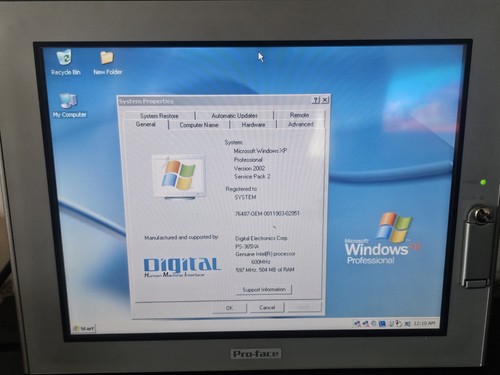Select the My Computer desktop icon
Image resolution: width=500 pixels, height=375 pixels.
[x=69, y=105]
